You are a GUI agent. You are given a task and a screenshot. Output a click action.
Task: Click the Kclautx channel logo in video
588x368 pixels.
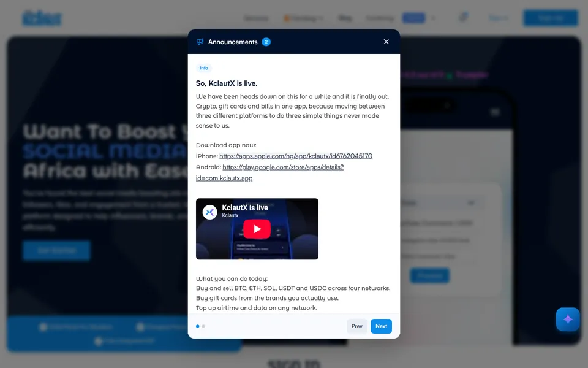(209, 212)
